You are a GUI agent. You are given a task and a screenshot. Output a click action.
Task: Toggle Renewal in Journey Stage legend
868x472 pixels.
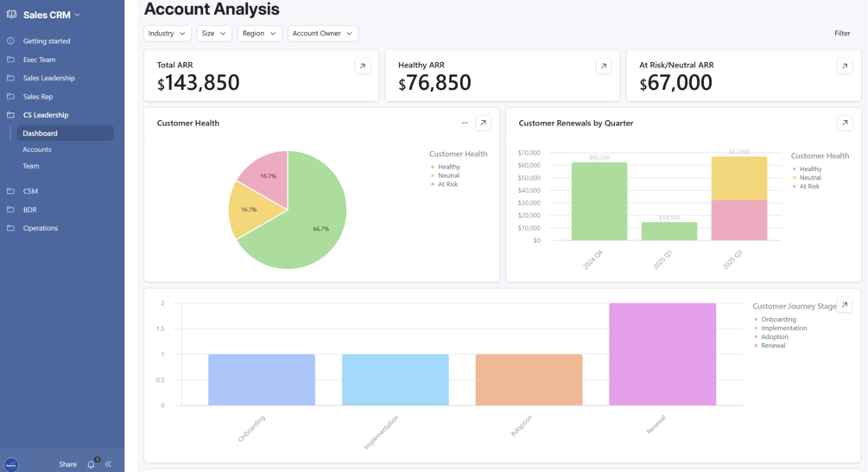pos(770,346)
